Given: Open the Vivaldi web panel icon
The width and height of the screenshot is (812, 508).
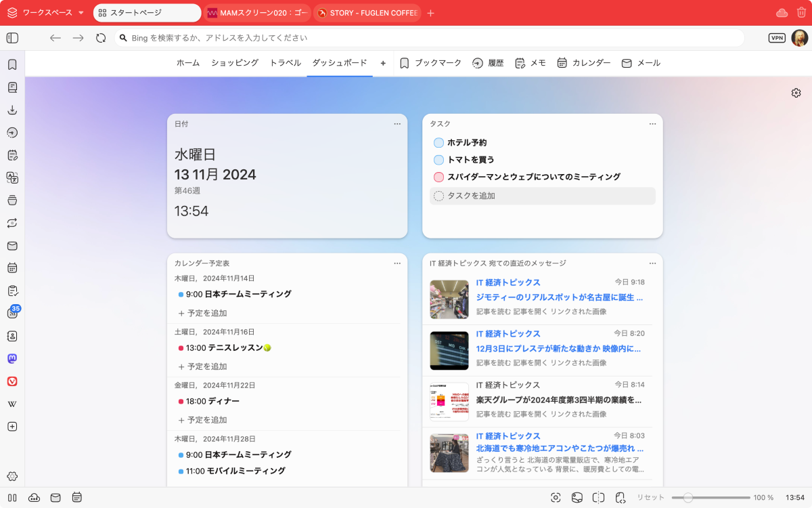Looking at the screenshot, I should [x=12, y=381].
